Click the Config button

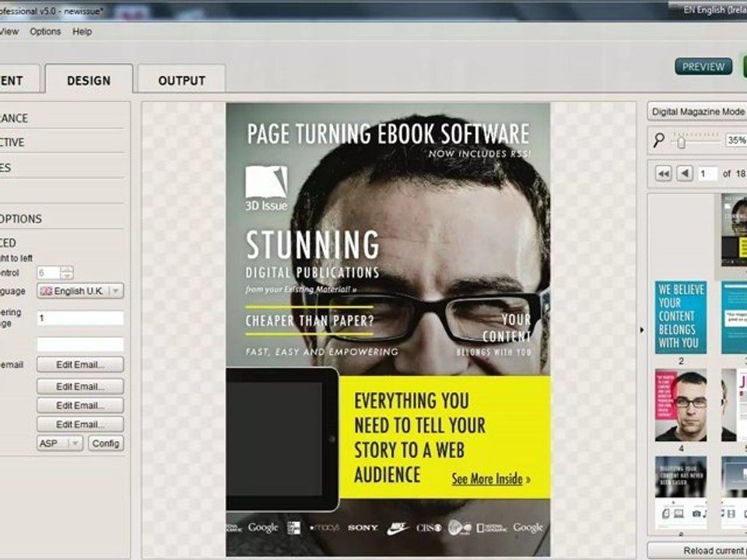[x=105, y=443]
